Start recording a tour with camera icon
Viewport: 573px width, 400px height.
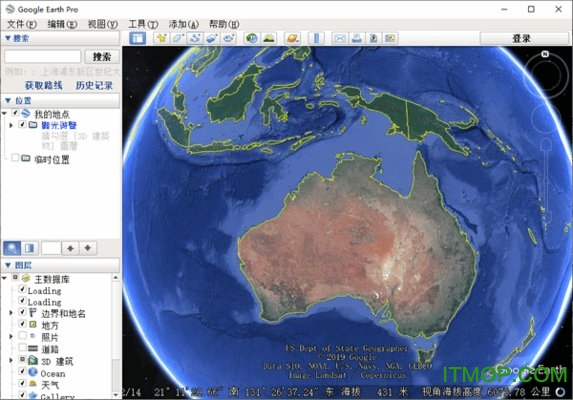pos(229,38)
